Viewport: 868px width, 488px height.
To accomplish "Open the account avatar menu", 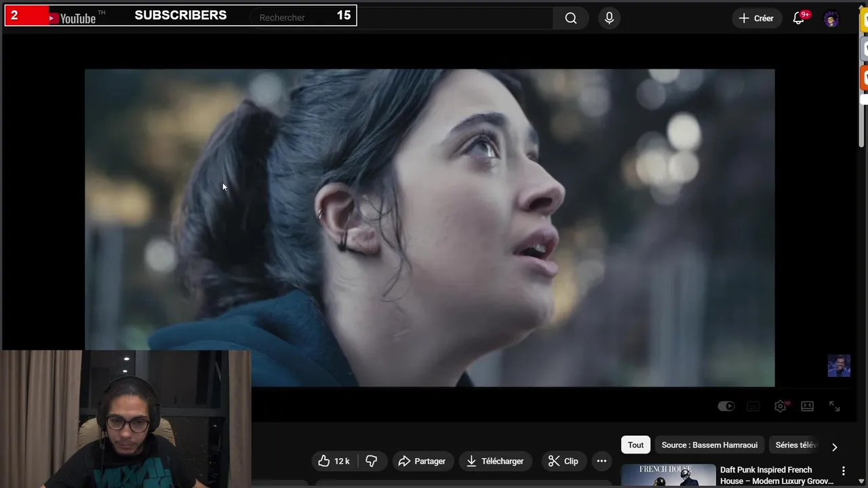I will click(831, 18).
